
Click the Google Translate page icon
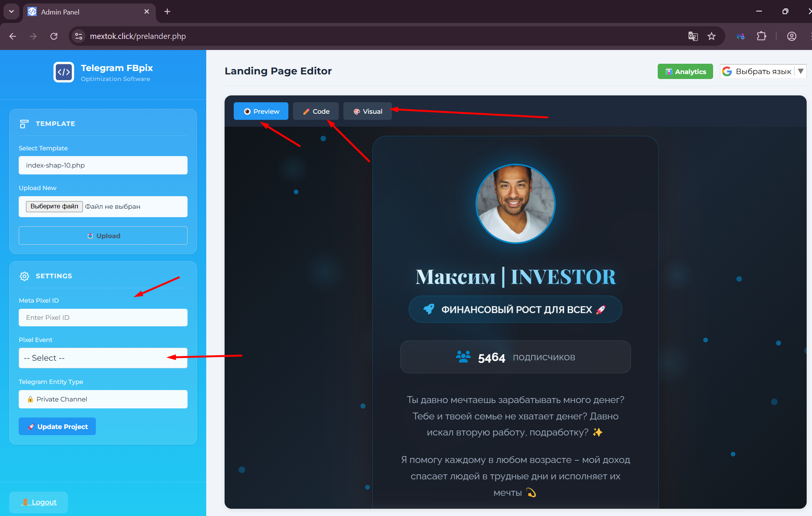point(693,36)
